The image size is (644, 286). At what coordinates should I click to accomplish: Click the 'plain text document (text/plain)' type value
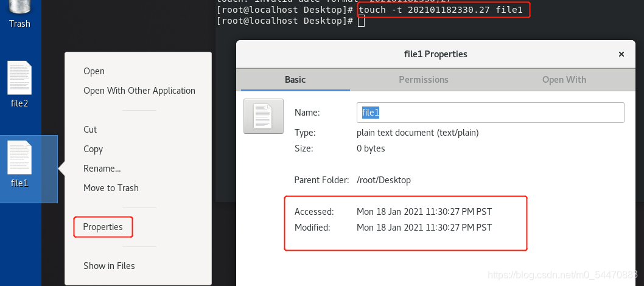(418, 133)
